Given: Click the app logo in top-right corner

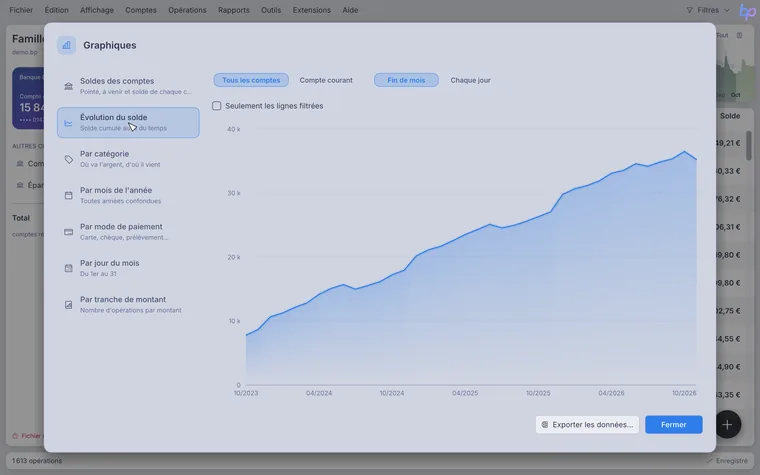Looking at the screenshot, I should click(747, 11).
